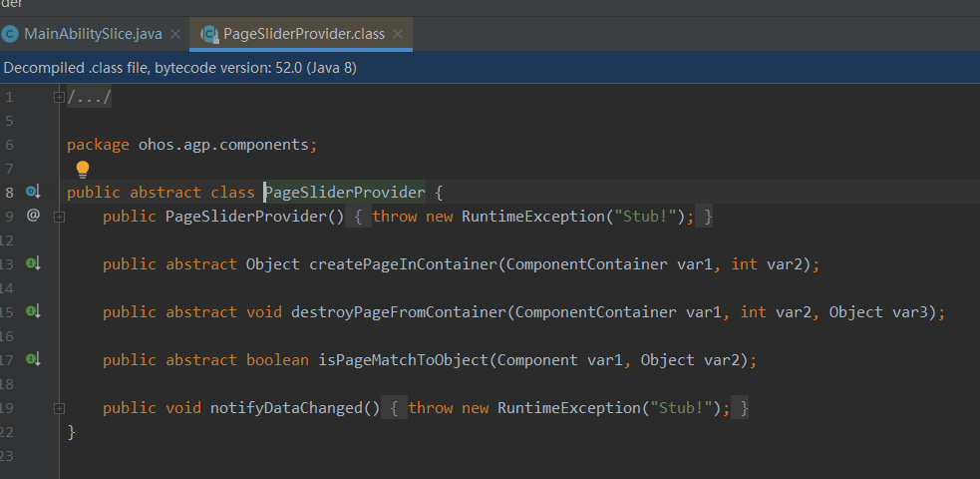The image size is (980, 479).
Task: Click the "Stub!" string in the constructor
Action: coord(645,217)
